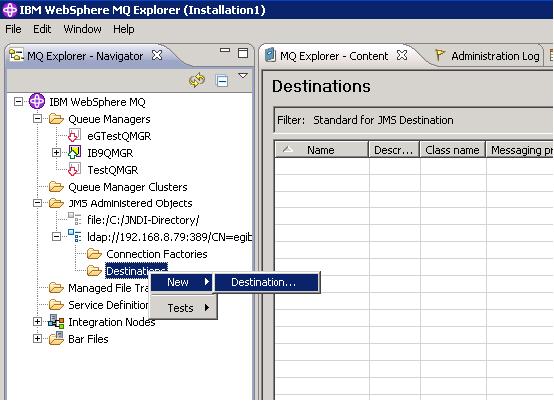Switch to MQ Explorer - Content tab
The width and height of the screenshot is (554, 401).
point(334,56)
